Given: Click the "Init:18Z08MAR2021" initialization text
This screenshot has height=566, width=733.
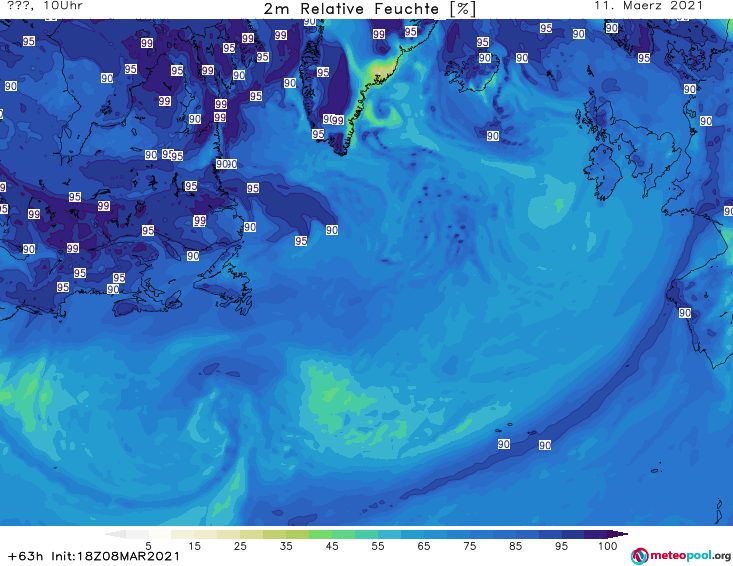Looking at the screenshot, I should (x=115, y=556).
